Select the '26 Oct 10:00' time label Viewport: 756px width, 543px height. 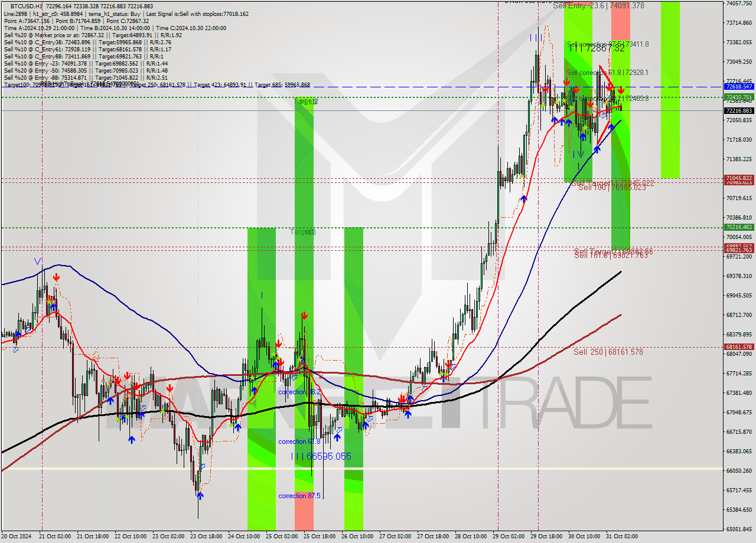pos(357,537)
